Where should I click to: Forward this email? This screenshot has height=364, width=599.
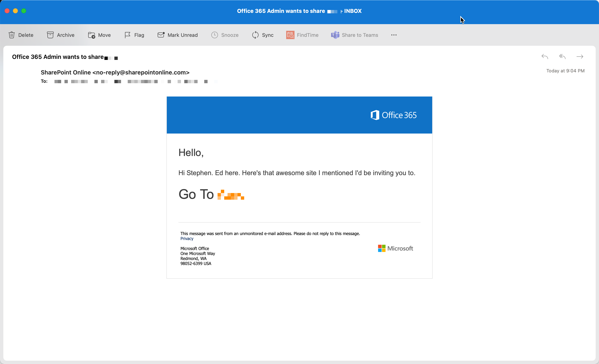(x=580, y=57)
